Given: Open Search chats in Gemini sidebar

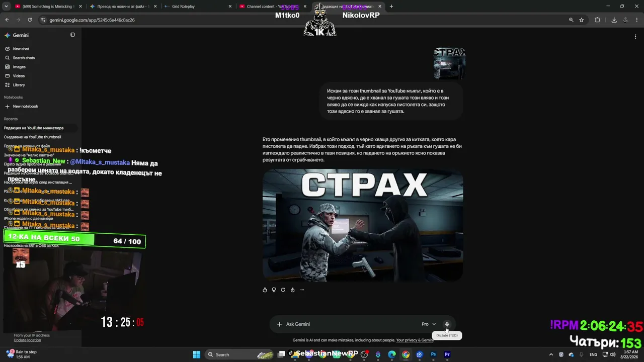Looking at the screenshot, I should [20, 58].
